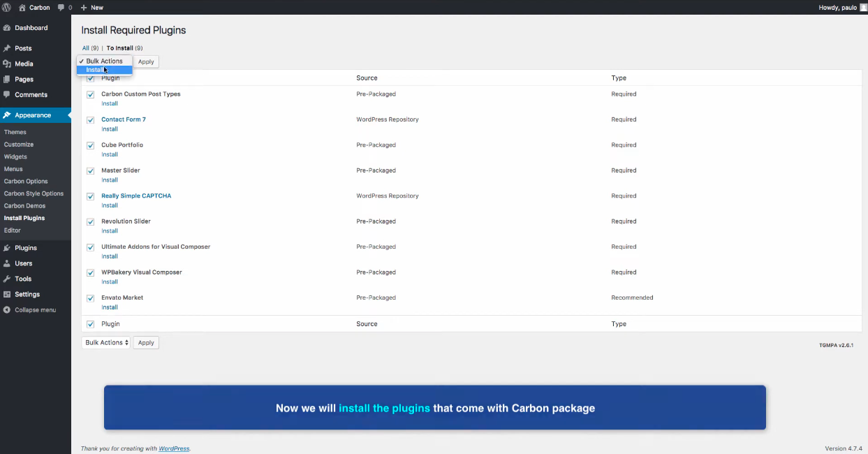Click the Plugins plug icon in sidebar
Screen dimensions: 868x454
coord(7,248)
